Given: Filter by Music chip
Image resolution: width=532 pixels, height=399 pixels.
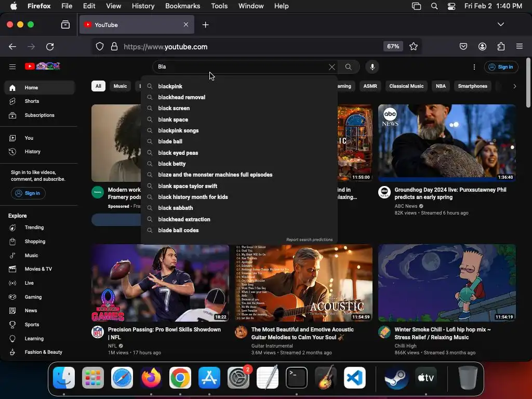Looking at the screenshot, I should coord(120,86).
